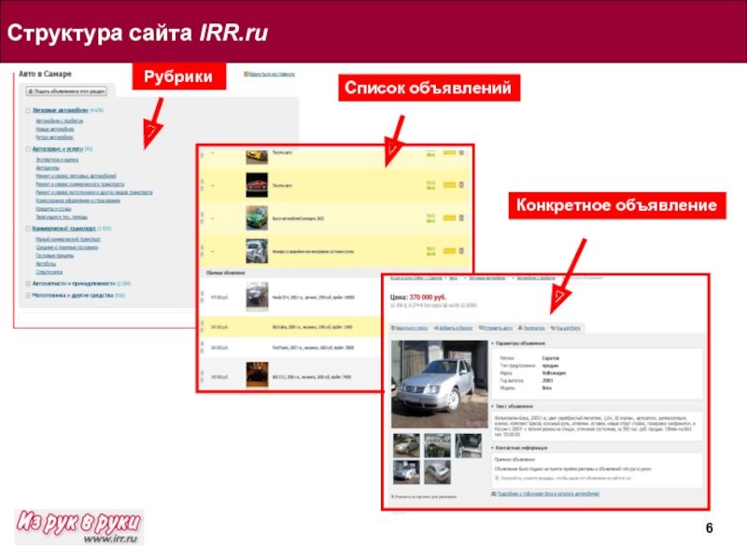Click the Распечатать printer icon
747x560 pixels.
pyautogui.click(x=520, y=329)
